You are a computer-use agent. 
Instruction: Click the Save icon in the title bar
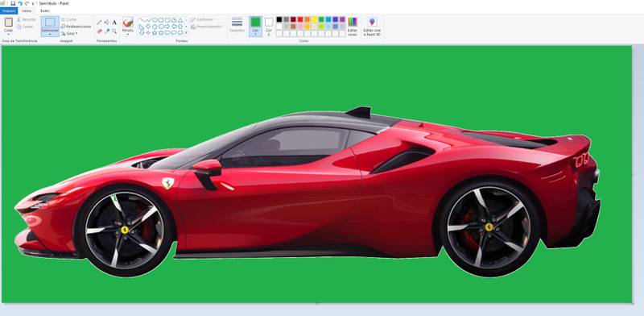[x=13, y=3]
